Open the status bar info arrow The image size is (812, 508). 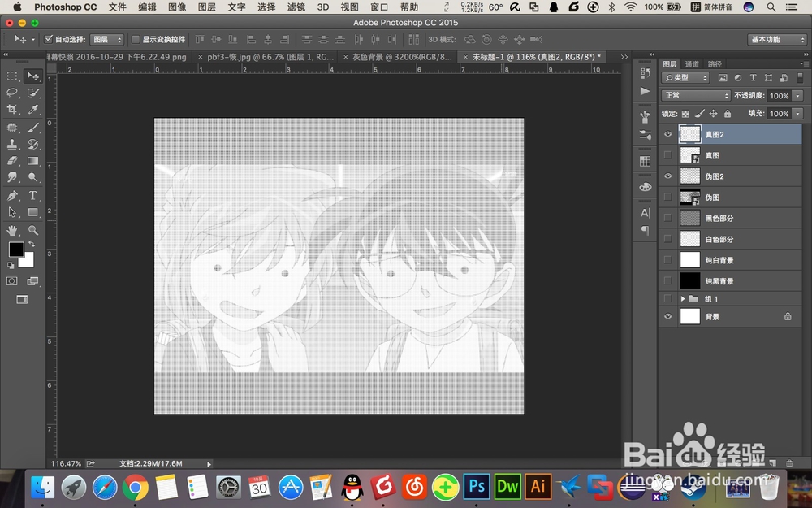209,464
